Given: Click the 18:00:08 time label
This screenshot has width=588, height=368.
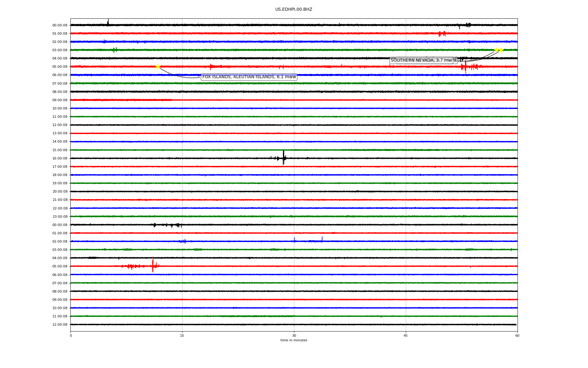Looking at the screenshot, I should 60,175.
